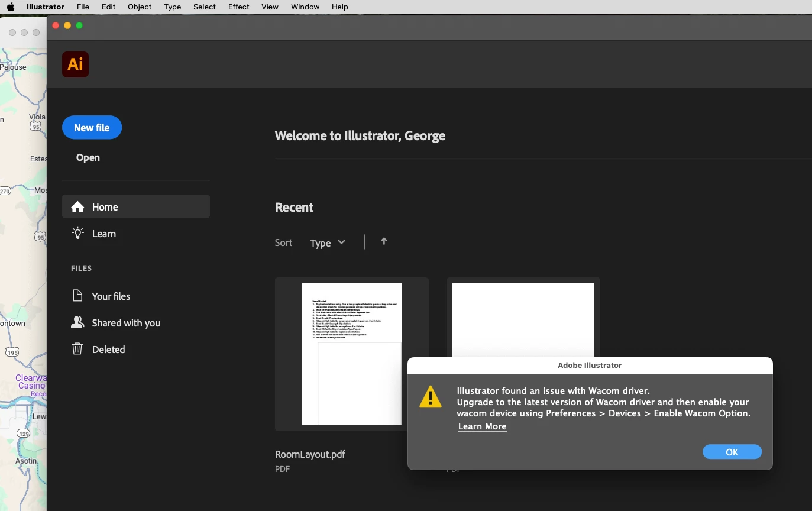This screenshot has width=812, height=511.
Task: Open the Help menu
Action: [x=340, y=7]
